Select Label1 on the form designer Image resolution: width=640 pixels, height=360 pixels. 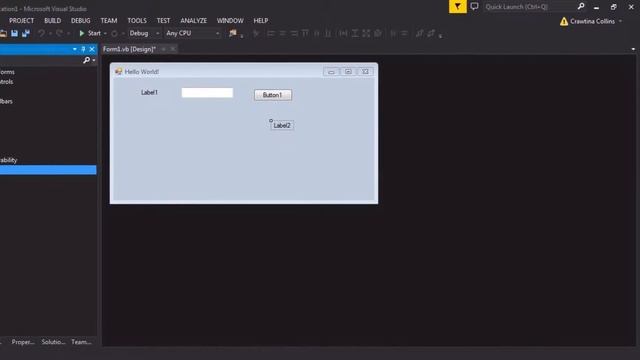tap(149, 93)
